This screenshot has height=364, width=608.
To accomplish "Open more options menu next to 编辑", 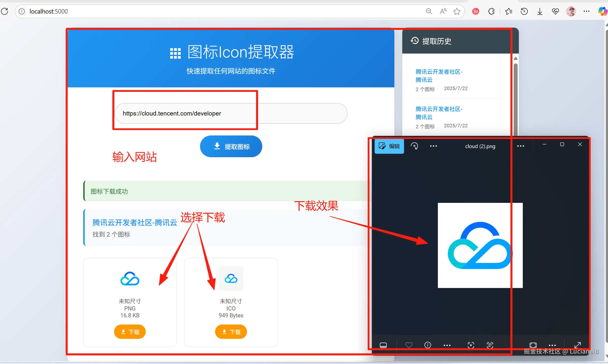I will coord(433,146).
